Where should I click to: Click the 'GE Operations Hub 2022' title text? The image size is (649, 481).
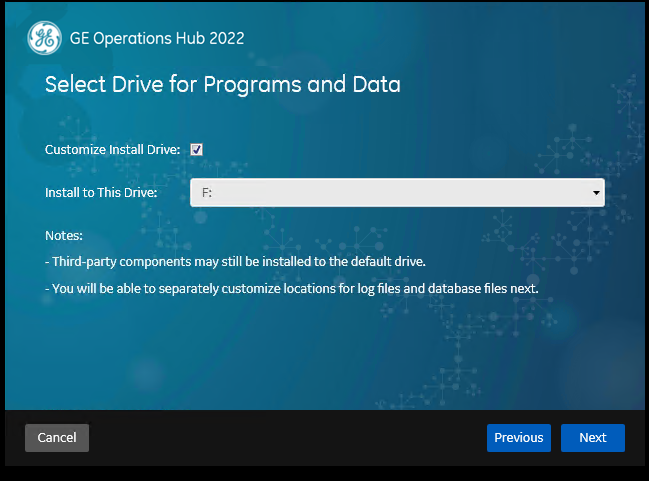click(x=157, y=38)
